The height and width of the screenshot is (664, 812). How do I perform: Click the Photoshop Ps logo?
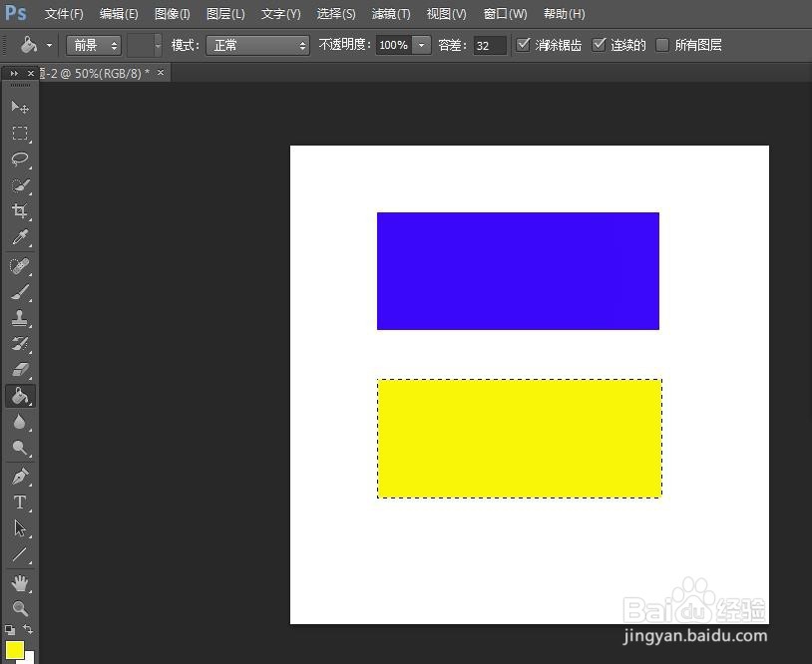15,12
